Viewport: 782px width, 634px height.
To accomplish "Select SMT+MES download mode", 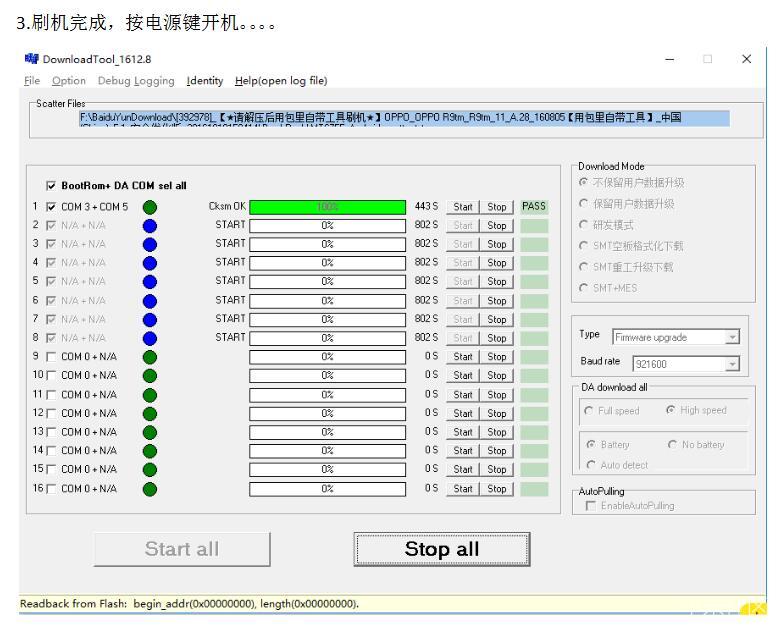I will click(x=583, y=288).
